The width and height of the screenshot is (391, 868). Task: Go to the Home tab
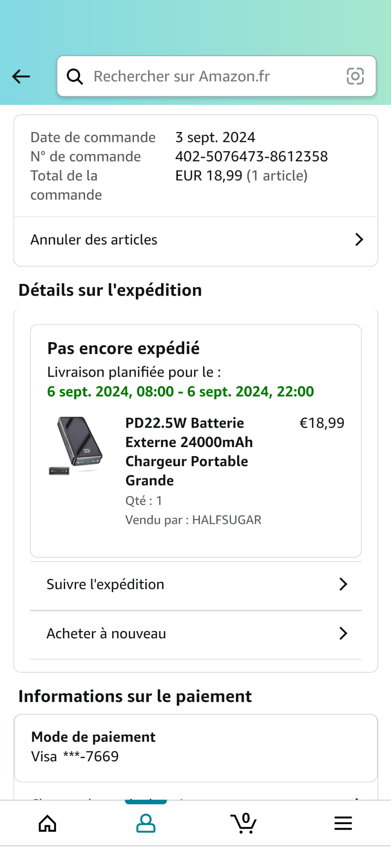(48, 823)
